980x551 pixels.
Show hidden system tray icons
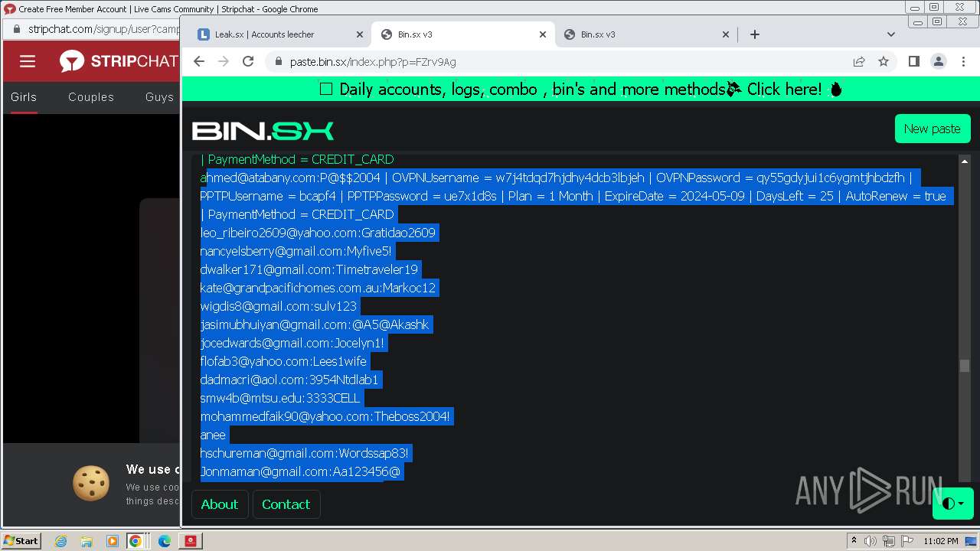854,541
